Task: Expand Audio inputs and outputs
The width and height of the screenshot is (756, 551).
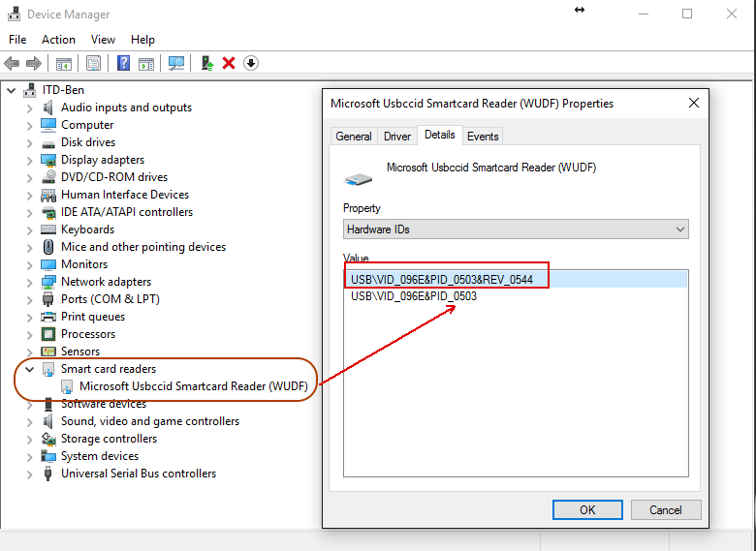Action: coord(29,107)
